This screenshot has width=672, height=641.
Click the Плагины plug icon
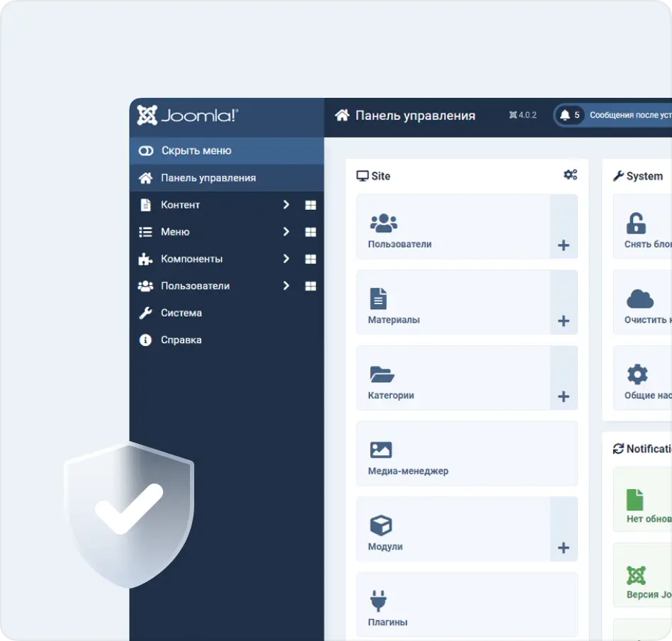[x=379, y=600]
